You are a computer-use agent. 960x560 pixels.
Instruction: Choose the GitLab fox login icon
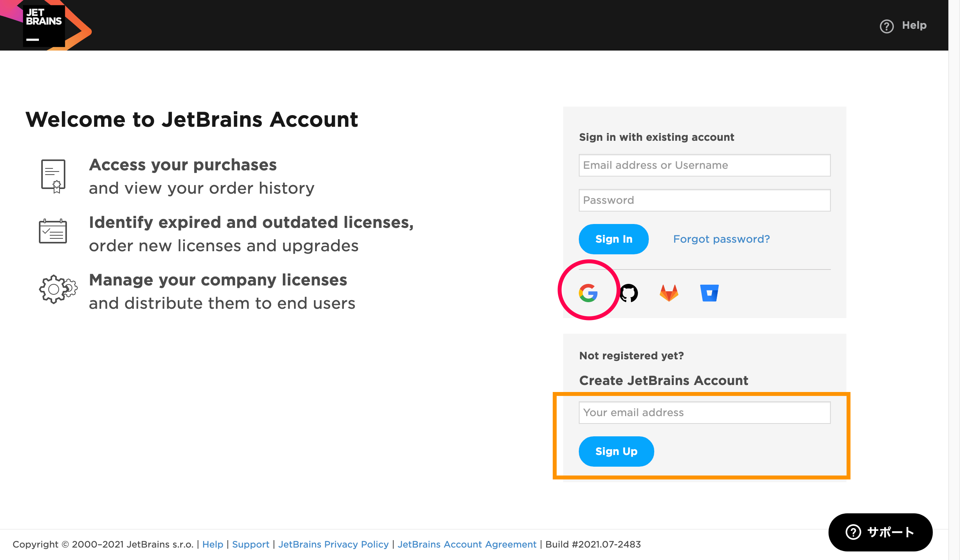pos(669,293)
